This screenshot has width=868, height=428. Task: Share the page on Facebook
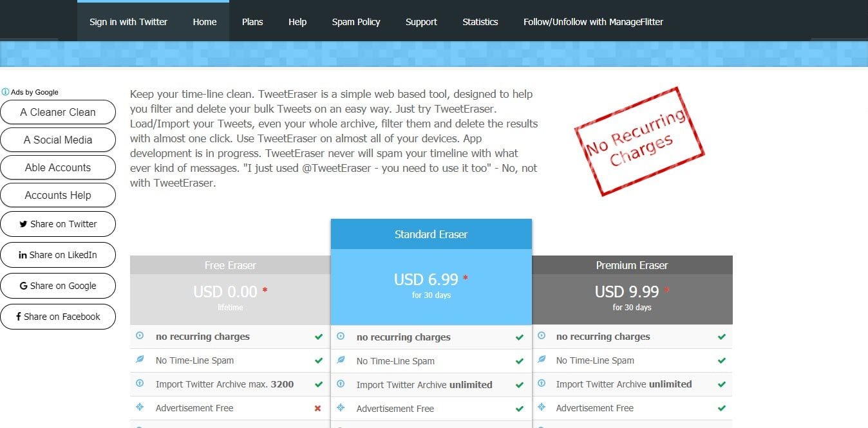[58, 317]
